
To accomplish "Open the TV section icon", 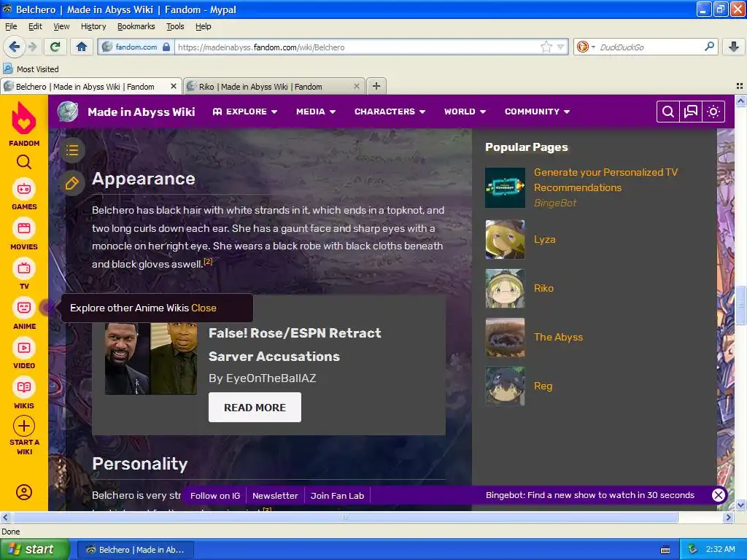I will [24, 268].
